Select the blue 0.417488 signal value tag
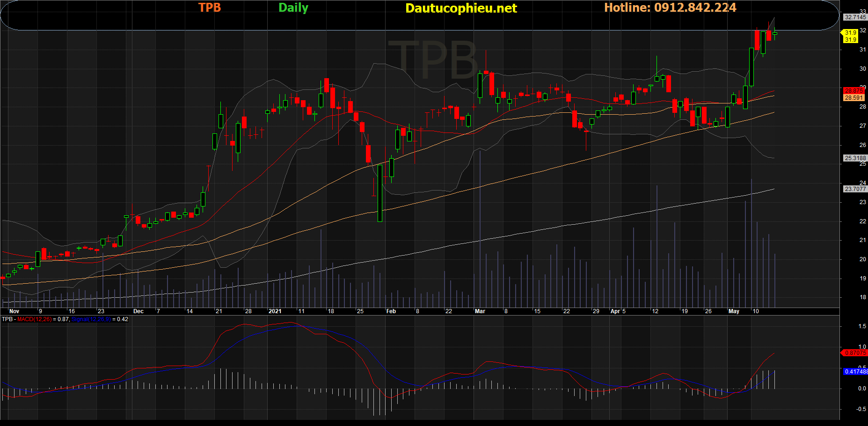Screen dimensions: 868x426 [x=856, y=372]
